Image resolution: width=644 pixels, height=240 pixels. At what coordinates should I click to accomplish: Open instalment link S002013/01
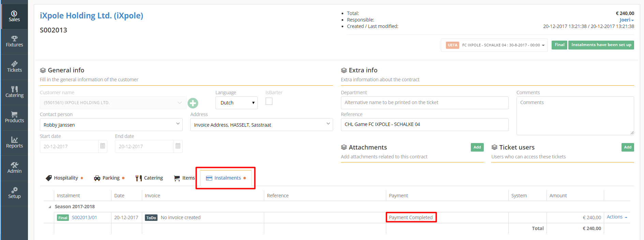point(85,217)
